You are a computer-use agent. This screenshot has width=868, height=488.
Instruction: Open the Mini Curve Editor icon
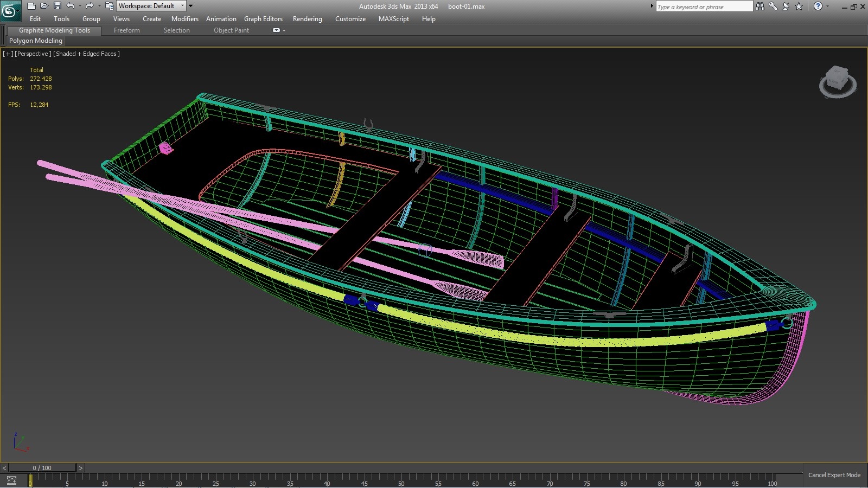[x=11, y=480]
